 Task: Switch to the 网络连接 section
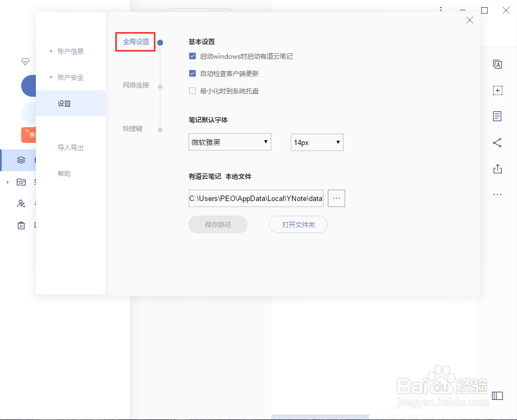coord(136,85)
